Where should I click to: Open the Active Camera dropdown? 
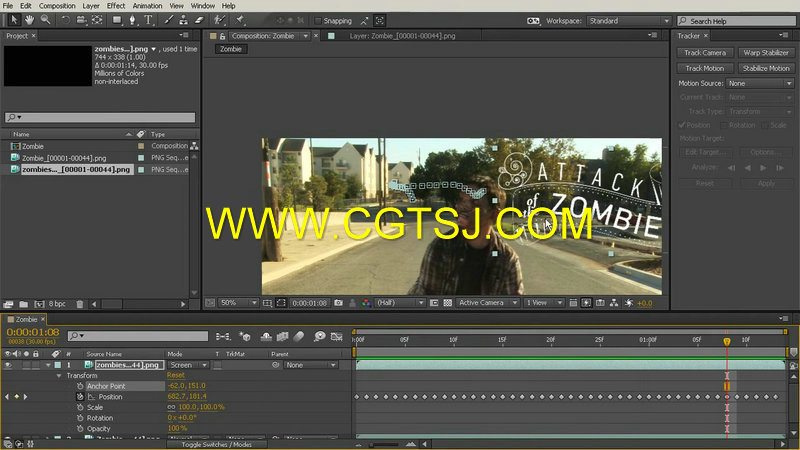(x=488, y=303)
